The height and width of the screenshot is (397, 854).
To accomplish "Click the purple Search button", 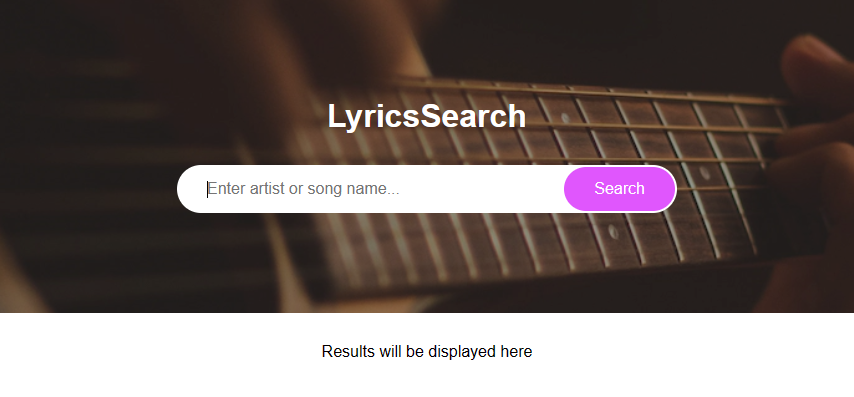I will [x=619, y=188].
